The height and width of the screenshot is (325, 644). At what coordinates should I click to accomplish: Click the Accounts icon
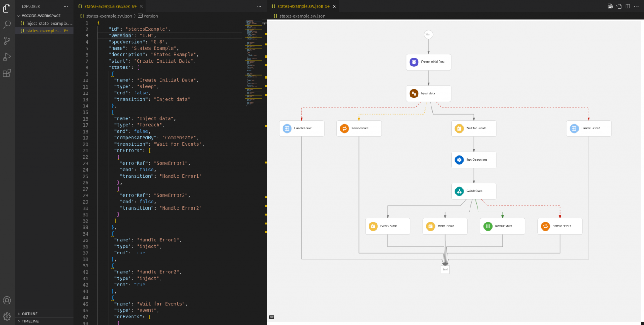[x=7, y=301]
